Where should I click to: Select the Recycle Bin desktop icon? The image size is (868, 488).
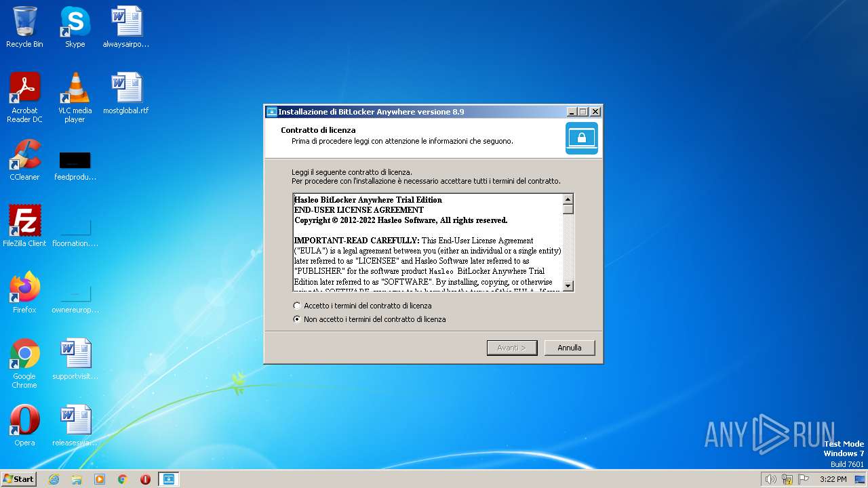point(24,27)
